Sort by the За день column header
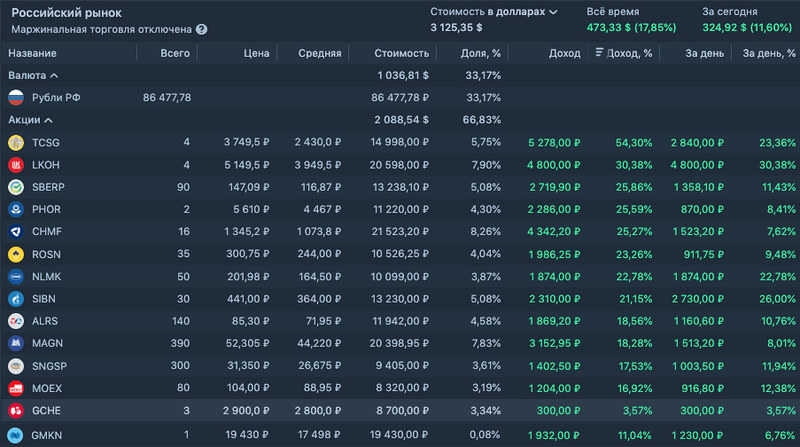This screenshot has height=447, width=800. 705,53
